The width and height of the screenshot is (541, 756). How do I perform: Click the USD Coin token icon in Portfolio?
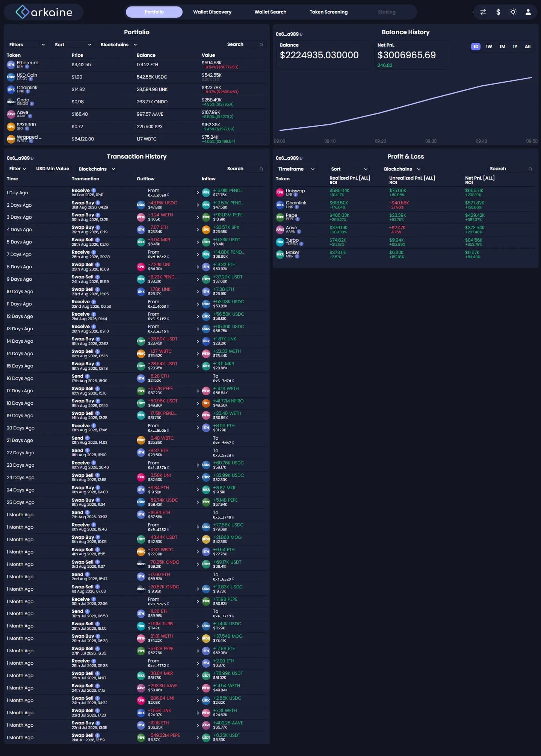[11, 77]
